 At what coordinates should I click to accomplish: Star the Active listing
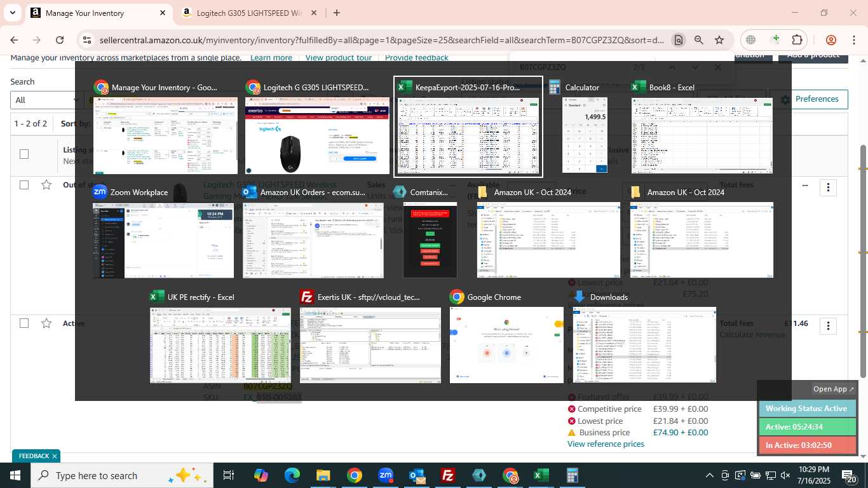pyautogui.click(x=46, y=323)
